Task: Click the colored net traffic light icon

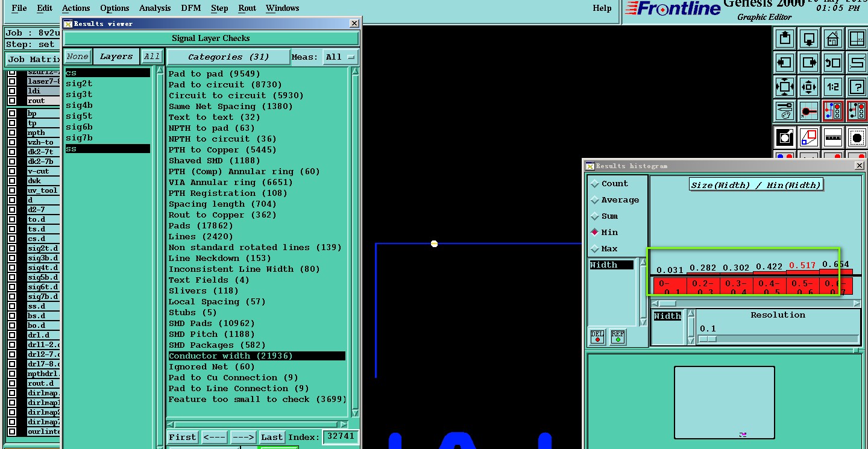Action: (832, 111)
